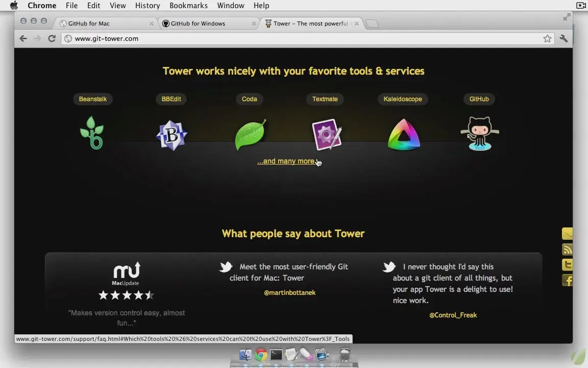588x368 pixels.
Task: Click the Coda green leaf icon
Action: point(251,134)
